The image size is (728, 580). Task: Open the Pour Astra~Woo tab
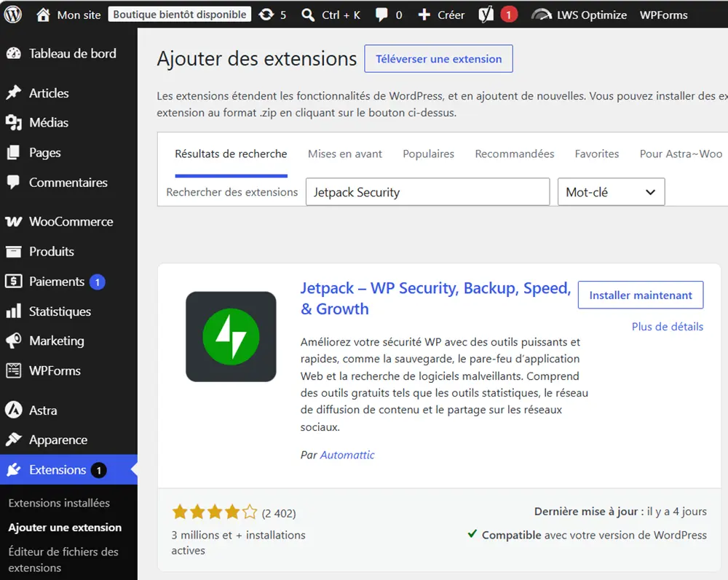681,154
